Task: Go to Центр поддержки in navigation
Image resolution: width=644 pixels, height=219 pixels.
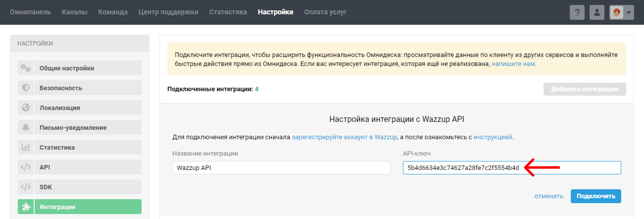Action: click(x=168, y=12)
